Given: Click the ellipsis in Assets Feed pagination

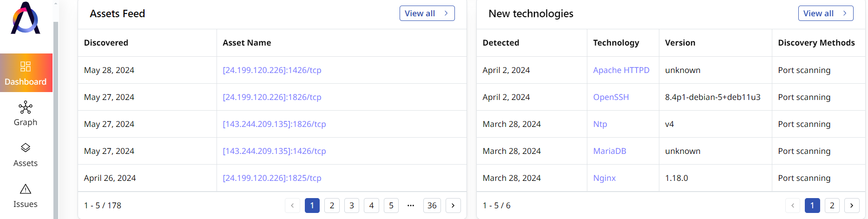Looking at the screenshot, I should (x=411, y=206).
